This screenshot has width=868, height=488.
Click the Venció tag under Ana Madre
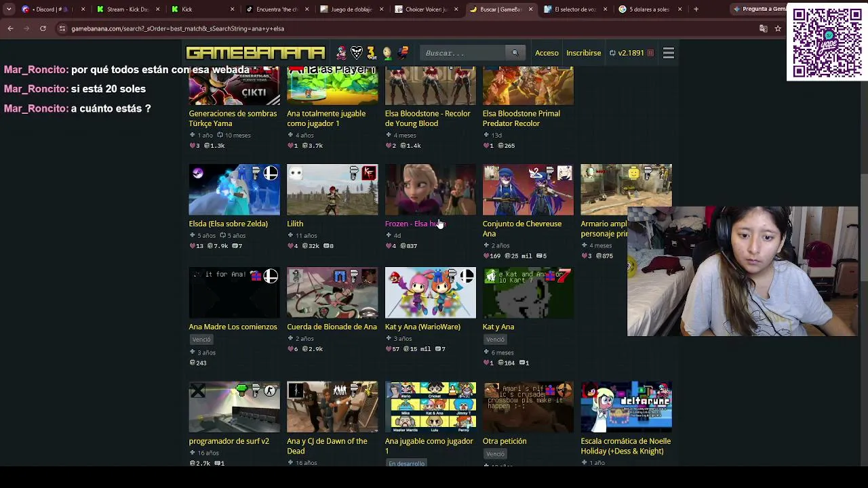[x=201, y=340]
